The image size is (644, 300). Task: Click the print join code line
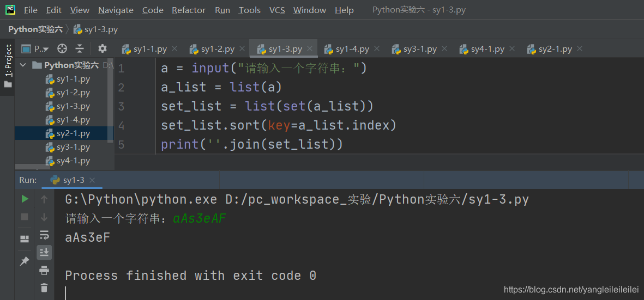click(x=251, y=144)
